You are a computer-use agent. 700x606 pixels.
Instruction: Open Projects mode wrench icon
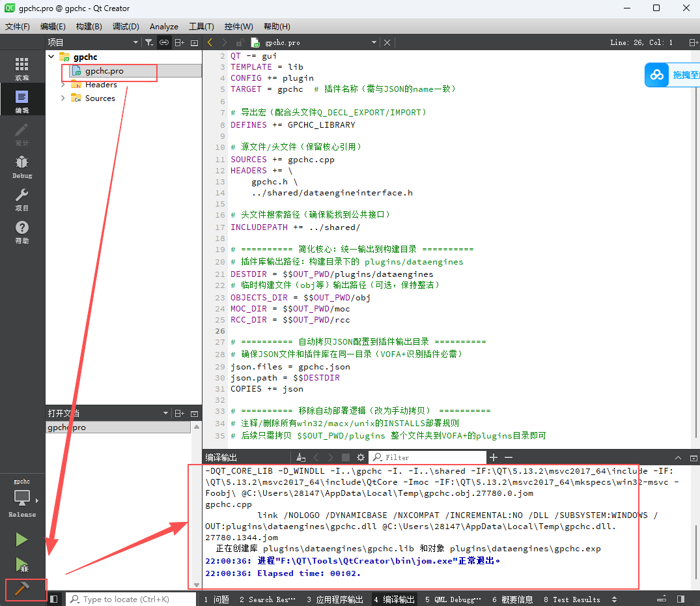22,199
